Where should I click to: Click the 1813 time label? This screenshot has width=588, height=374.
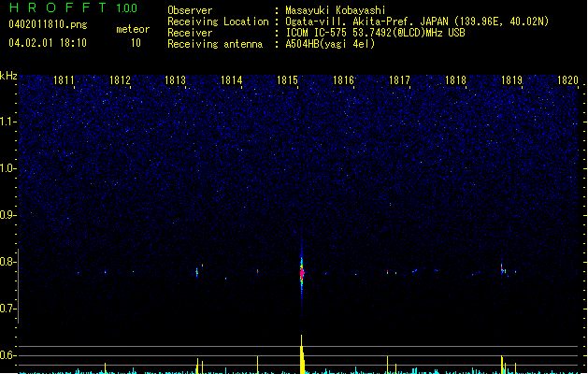pyautogui.click(x=176, y=80)
